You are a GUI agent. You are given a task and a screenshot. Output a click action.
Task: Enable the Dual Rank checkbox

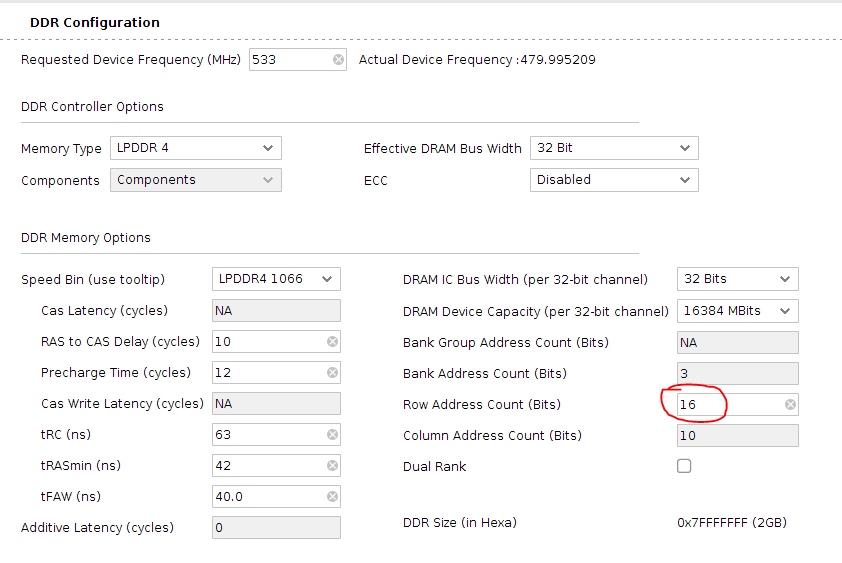tap(684, 466)
